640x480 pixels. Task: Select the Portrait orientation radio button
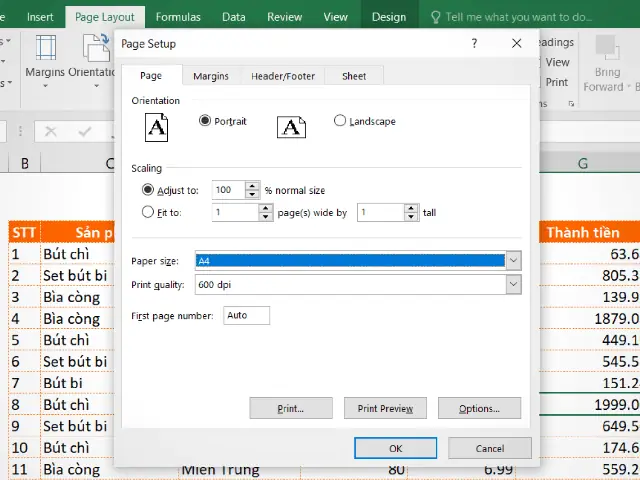[x=205, y=120]
